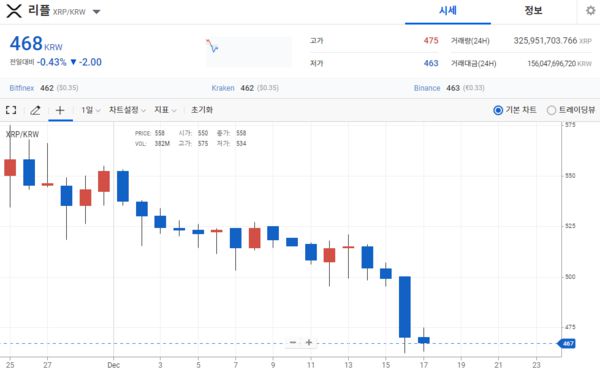The width and height of the screenshot is (600, 372).
Task: Select the 기본 차트 radio option
Action: 515,110
